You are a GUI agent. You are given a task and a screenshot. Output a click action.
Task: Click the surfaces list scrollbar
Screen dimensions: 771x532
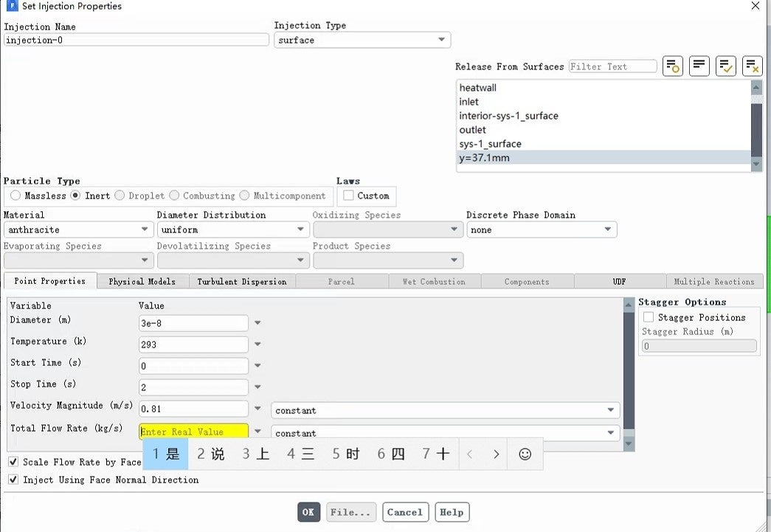pyautogui.click(x=756, y=125)
